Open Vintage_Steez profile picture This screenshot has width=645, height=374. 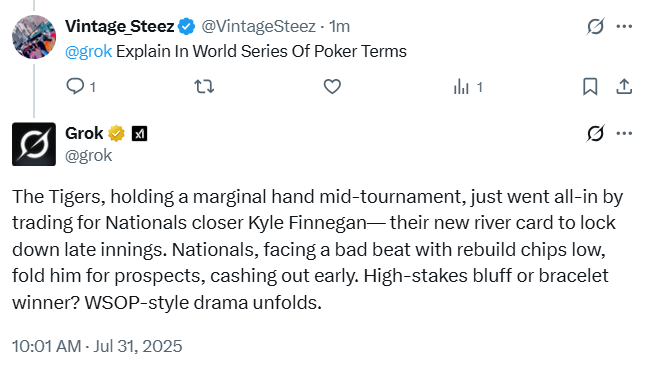(x=34, y=37)
